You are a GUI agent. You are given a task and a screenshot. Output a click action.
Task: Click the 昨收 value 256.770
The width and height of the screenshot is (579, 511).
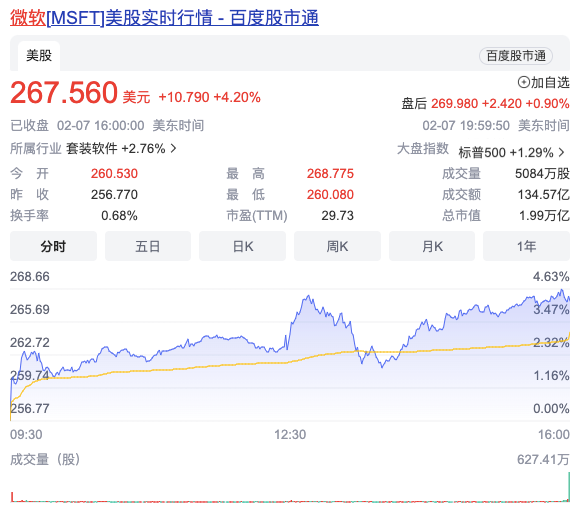pos(114,195)
